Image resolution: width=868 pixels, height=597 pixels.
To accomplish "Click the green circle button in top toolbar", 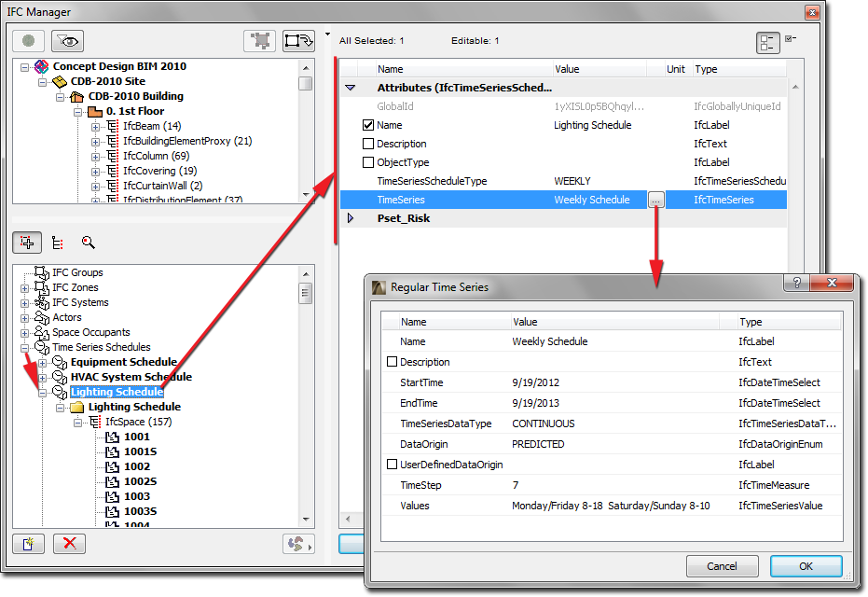I will (x=28, y=41).
